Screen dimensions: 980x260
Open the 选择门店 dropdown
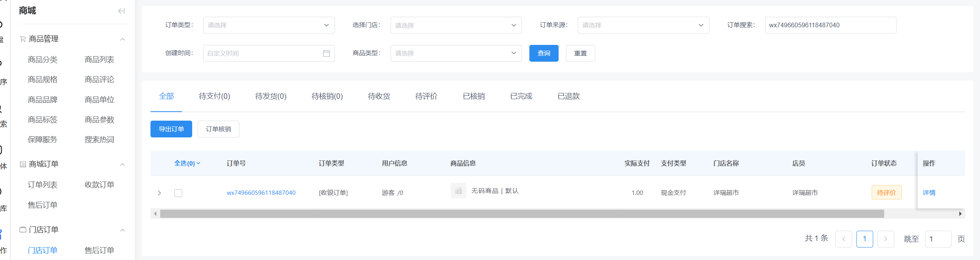pos(456,25)
